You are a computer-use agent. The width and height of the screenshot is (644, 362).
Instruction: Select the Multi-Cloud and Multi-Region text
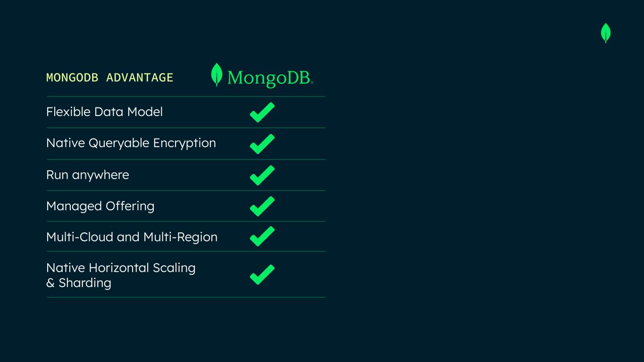(132, 237)
